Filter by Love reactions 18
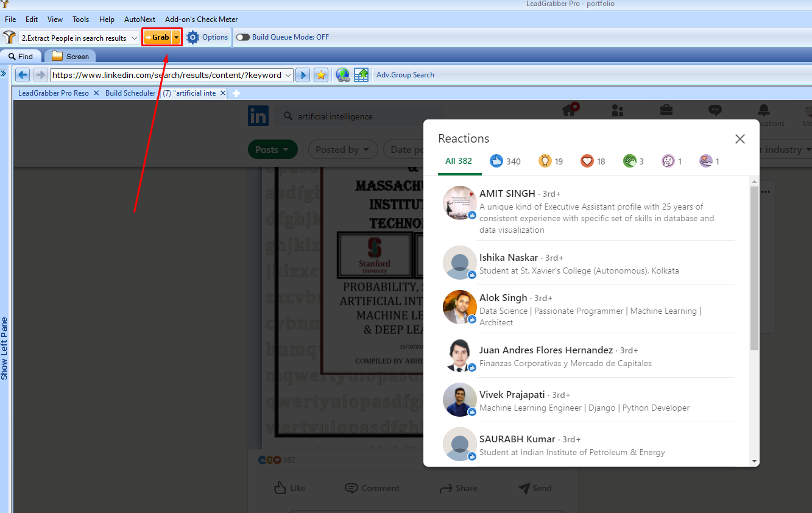Viewport: 812px width, 513px height. tap(593, 161)
